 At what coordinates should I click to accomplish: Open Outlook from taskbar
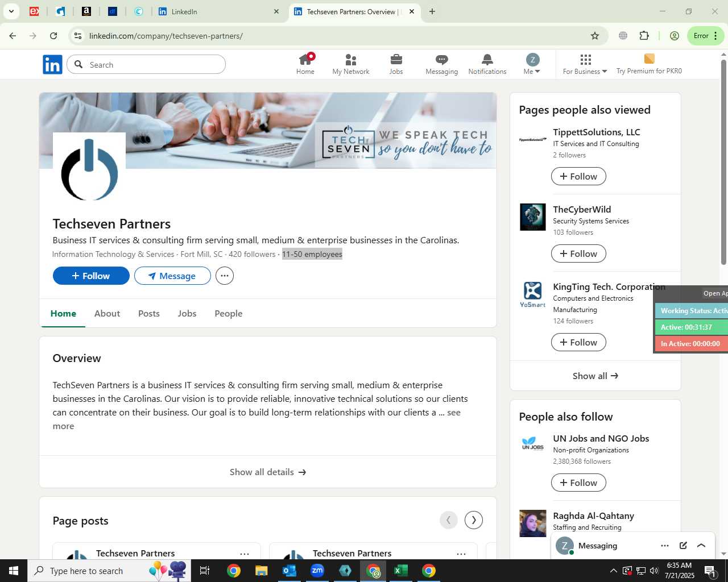289,571
